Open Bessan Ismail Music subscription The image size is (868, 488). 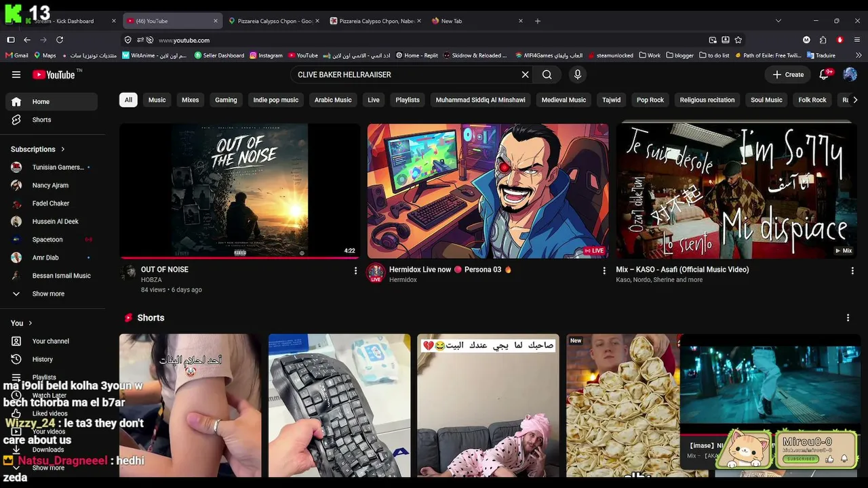[52, 276]
